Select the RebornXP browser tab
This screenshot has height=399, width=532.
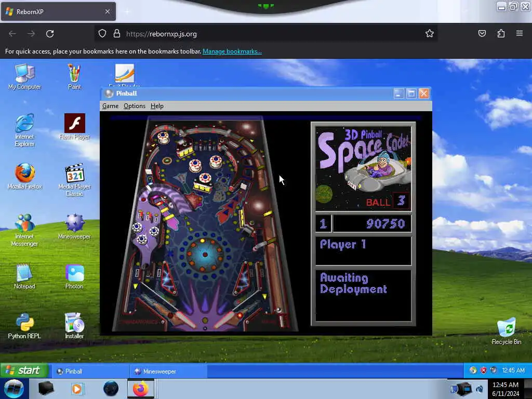(58, 11)
